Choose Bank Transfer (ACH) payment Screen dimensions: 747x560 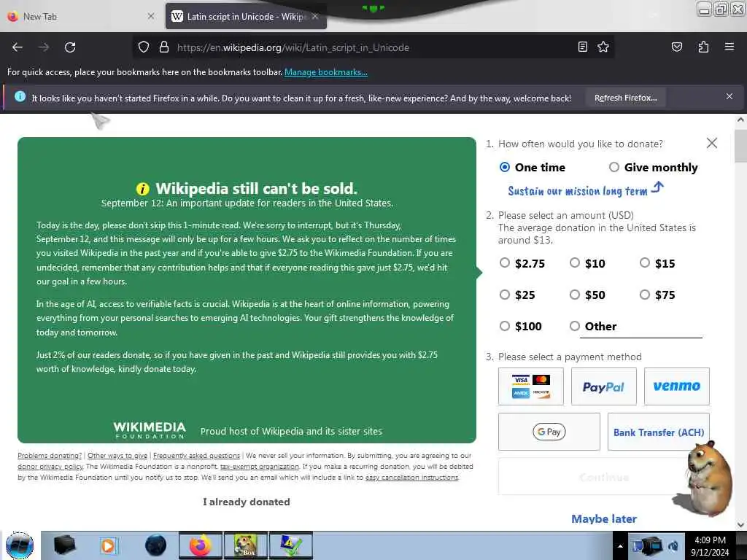pos(659,432)
